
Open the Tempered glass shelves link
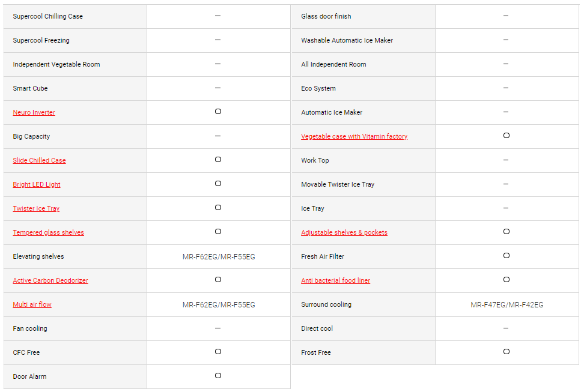point(49,232)
